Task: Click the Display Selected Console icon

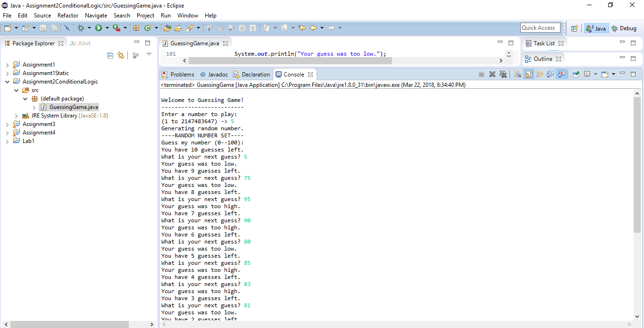Action: pos(587,74)
